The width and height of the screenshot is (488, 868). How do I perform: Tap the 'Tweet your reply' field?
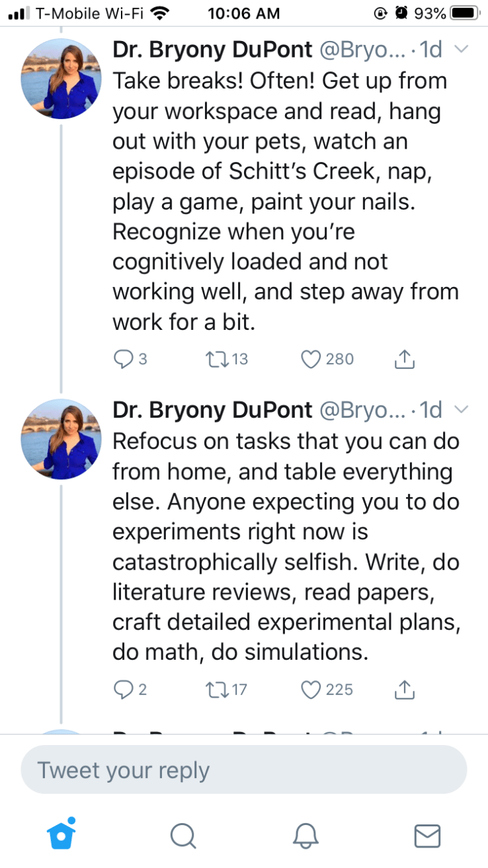tap(244, 770)
